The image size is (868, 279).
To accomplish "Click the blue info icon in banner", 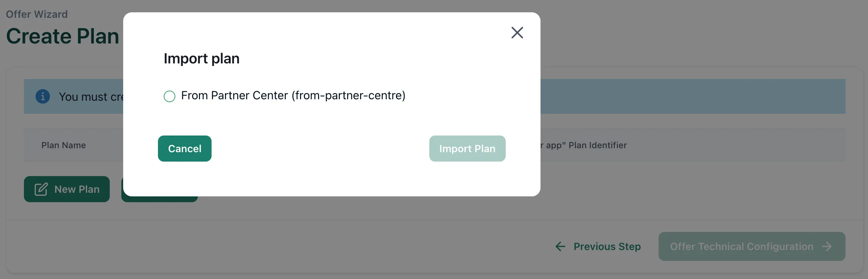I will click(43, 96).
